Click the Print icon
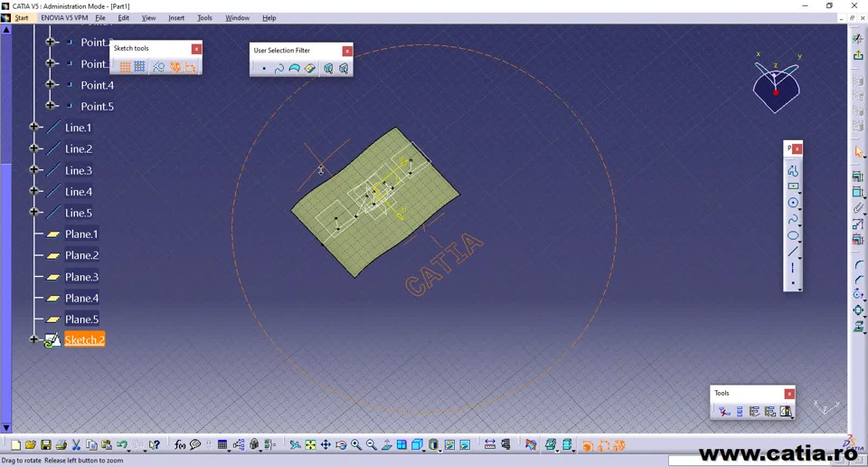 [61, 445]
